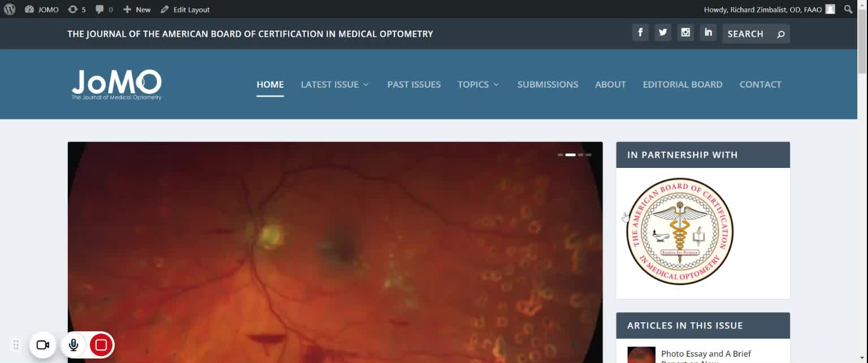Click the admin bar search magnifier icon
The width and height of the screenshot is (868, 363).
click(x=848, y=9)
